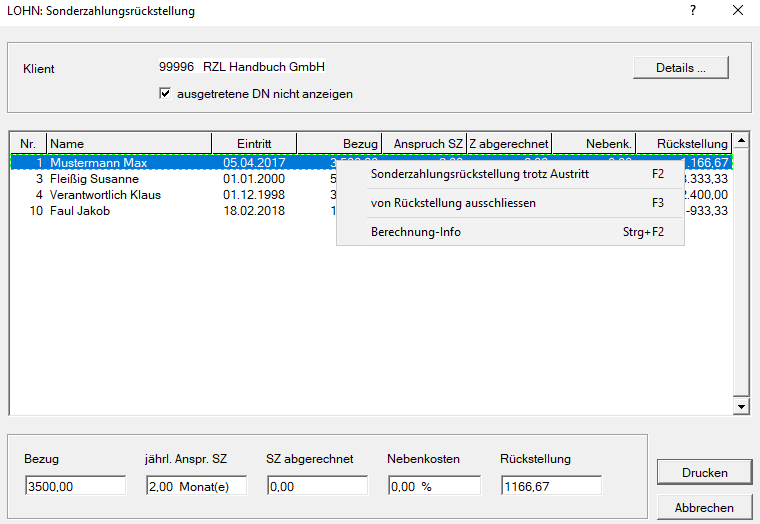760x524 pixels.
Task: Sort by Eintritt column header
Action: click(254, 144)
